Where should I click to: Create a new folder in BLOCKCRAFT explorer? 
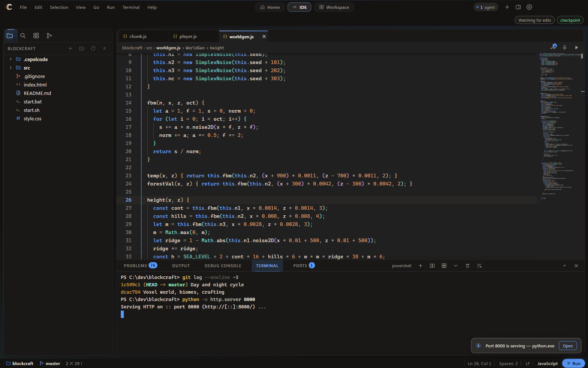82,48
